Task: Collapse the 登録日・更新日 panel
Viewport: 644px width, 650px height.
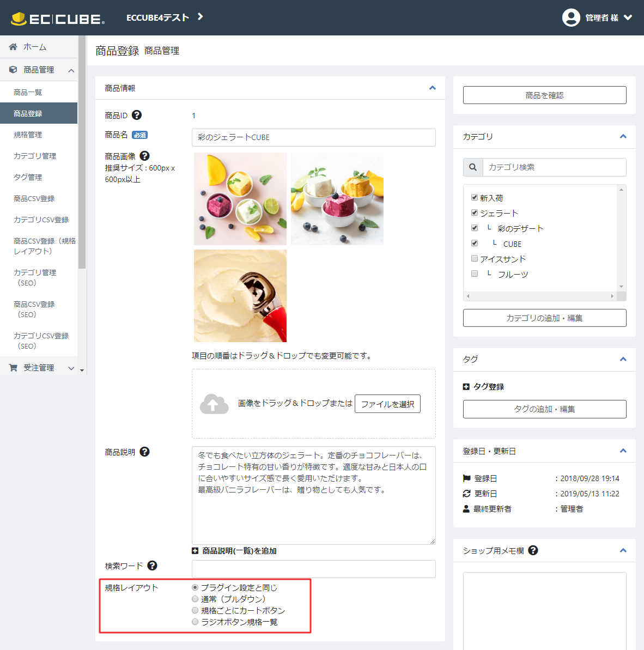Action: click(623, 451)
